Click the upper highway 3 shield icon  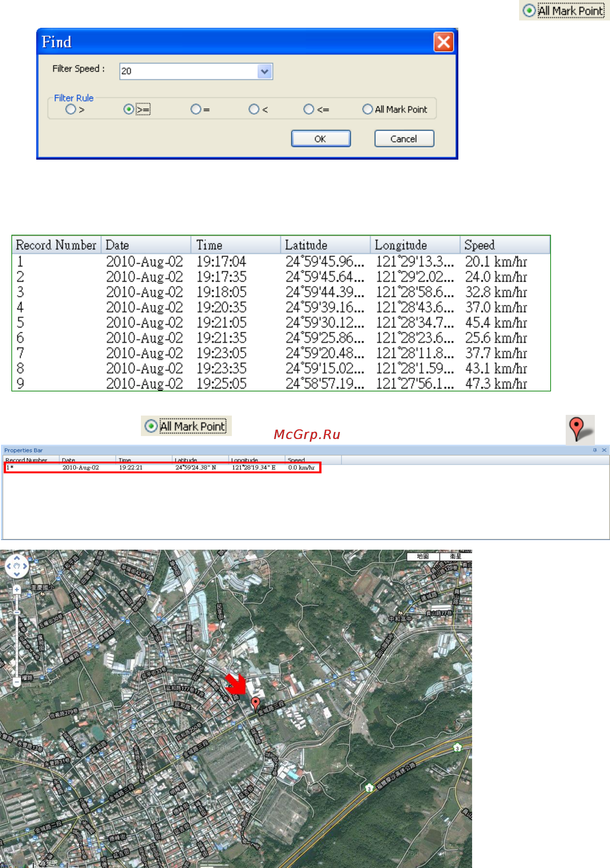pos(457,748)
